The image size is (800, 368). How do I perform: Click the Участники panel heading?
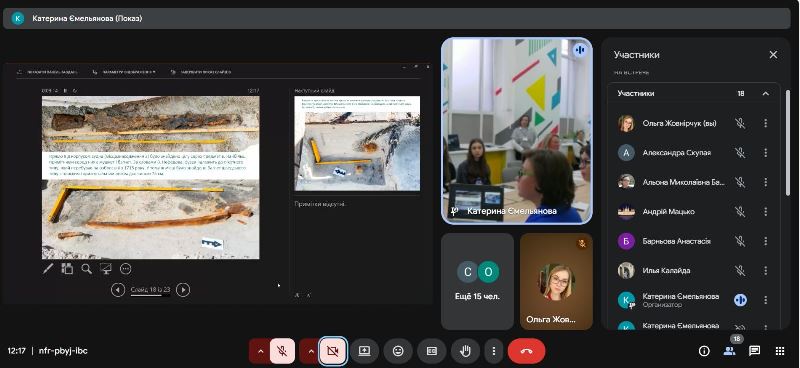pos(636,55)
